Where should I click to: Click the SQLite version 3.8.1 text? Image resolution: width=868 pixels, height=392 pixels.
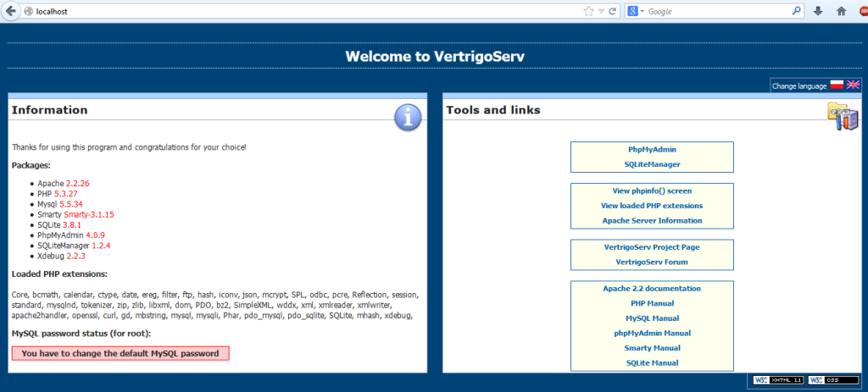click(72, 225)
